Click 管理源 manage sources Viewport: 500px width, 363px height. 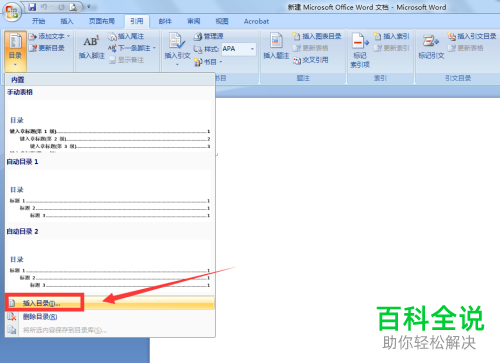pyautogui.click(x=209, y=36)
